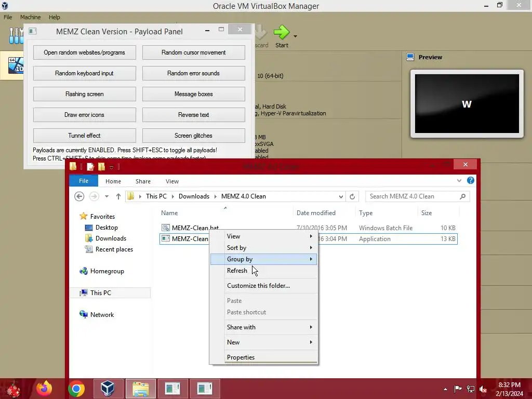The image size is (532, 399).
Task: Toggle Random keyboard input payload
Action: 85,73
